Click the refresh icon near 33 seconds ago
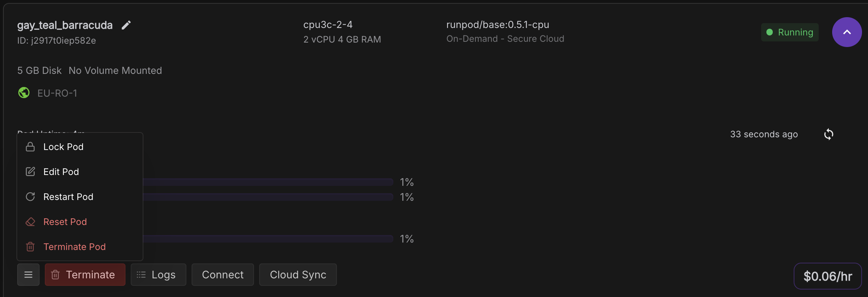This screenshot has height=297, width=868. point(829,134)
